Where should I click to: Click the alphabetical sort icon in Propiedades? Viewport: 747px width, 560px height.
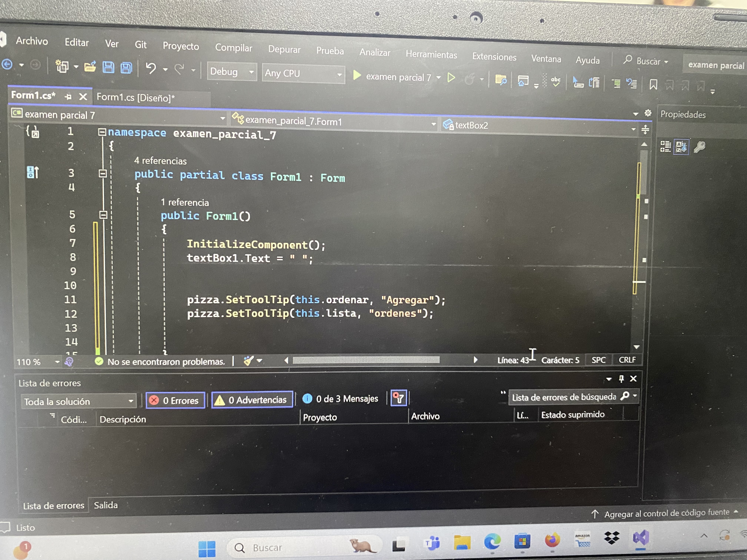point(681,147)
